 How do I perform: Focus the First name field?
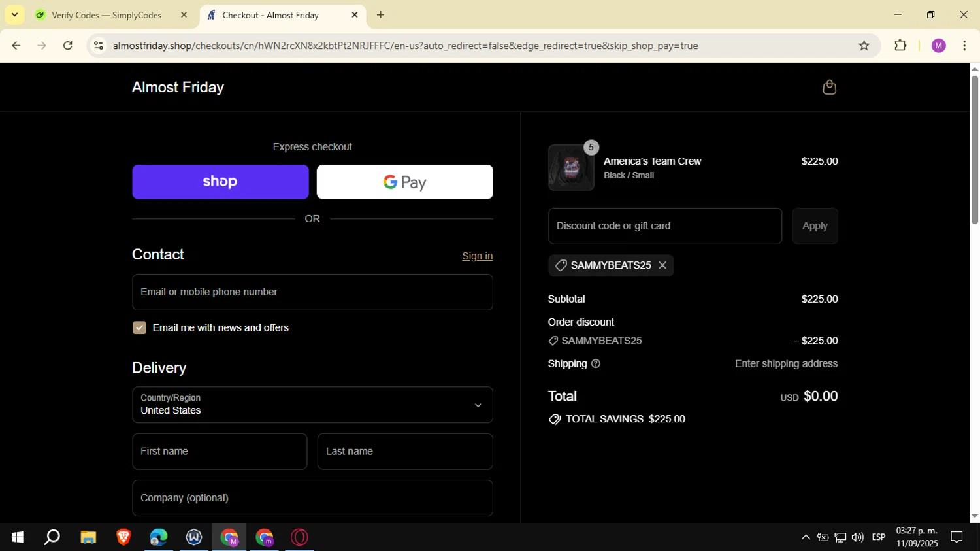pos(220,452)
